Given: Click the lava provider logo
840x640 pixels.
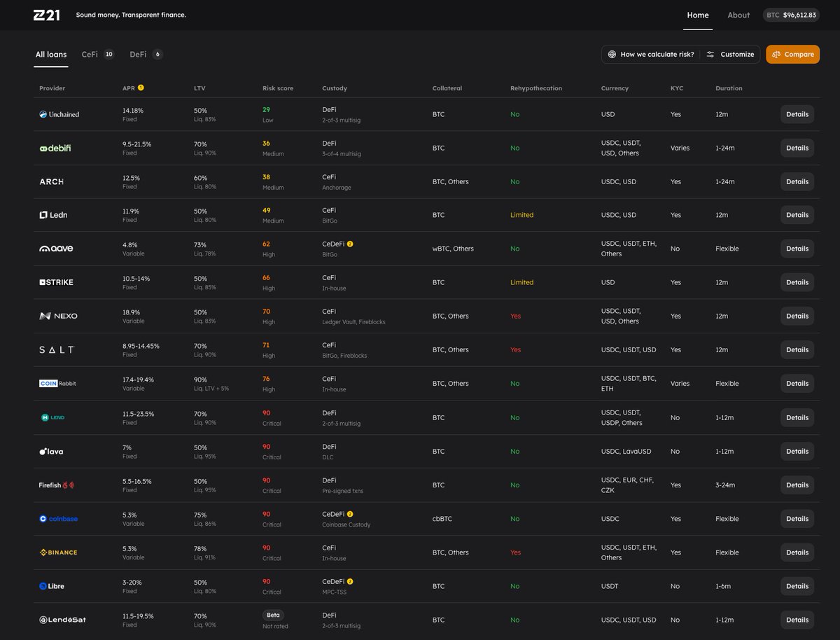Looking at the screenshot, I should click(51, 451).
